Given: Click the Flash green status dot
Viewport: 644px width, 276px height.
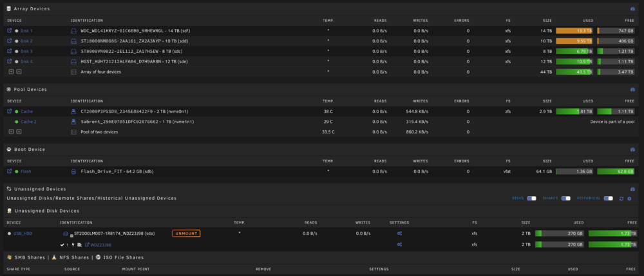Looking at the screenshot, I should click(17, 172).
